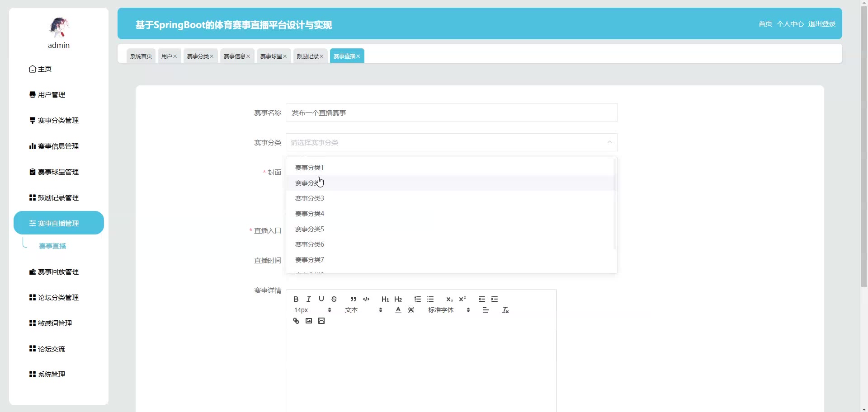Viewport: 868px width, 412px height.
Task: Open the 标准字体 font family dropdown
Action: pos(449,310)
